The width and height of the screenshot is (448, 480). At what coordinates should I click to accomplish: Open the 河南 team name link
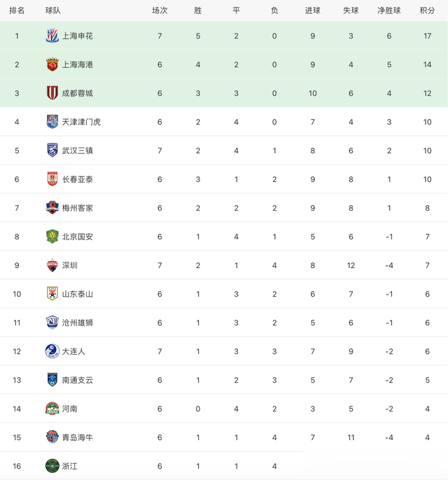[69, 409]
